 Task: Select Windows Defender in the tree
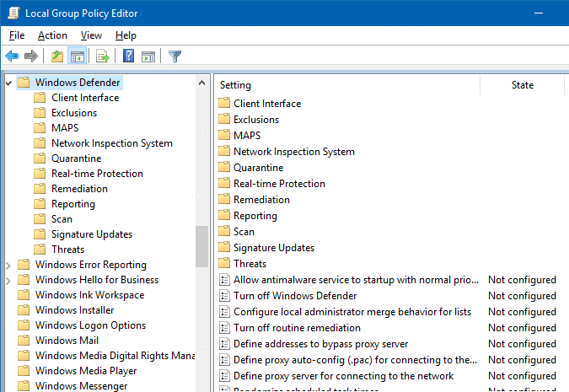pyautogui.click(x=78, y=83)
